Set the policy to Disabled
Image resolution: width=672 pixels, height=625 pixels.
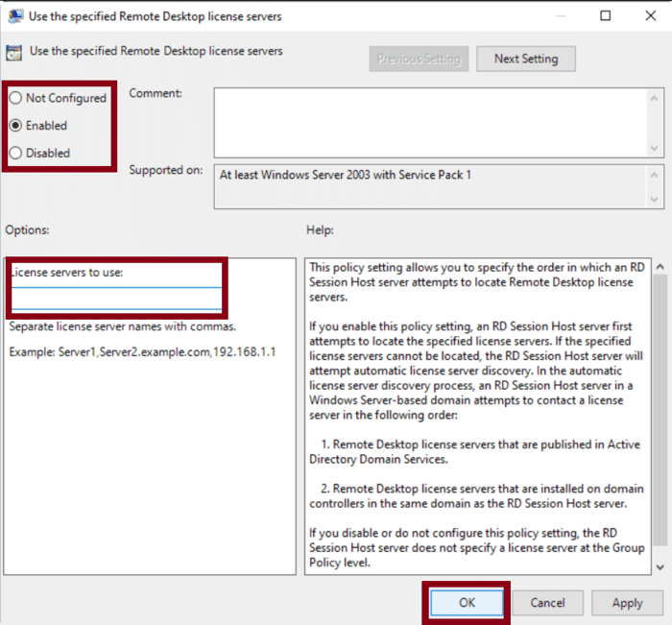click(15, 153)
